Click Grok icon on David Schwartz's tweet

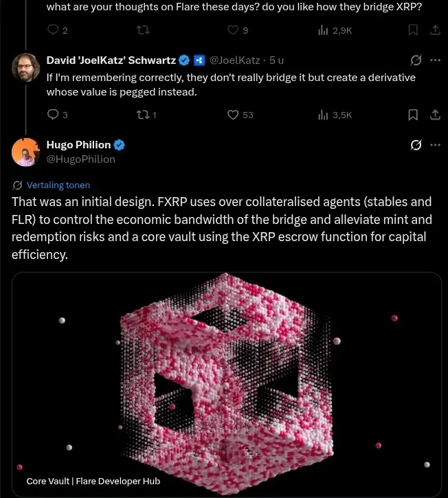[416, 60]
